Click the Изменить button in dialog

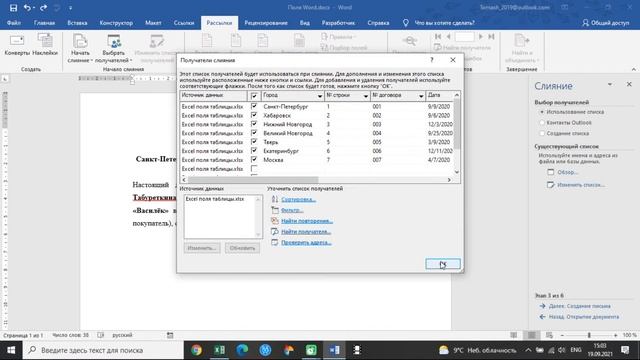[x=202, y=248]
